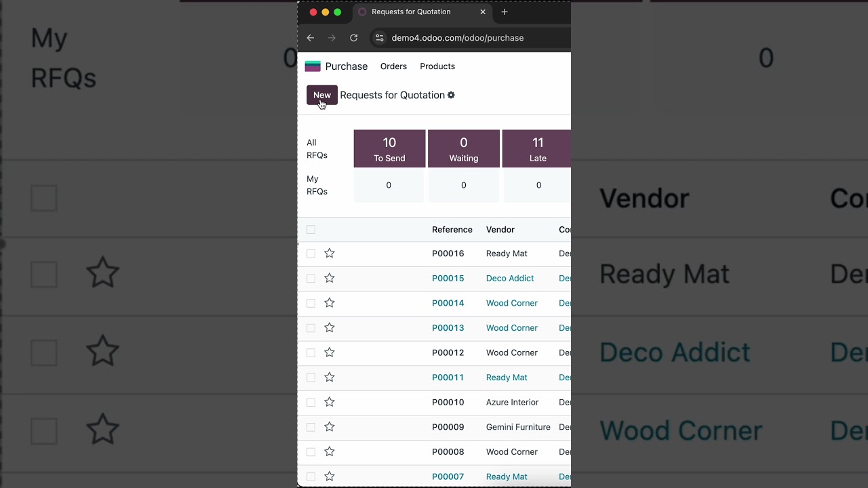Click My RFQs Late count 0
The width and height of the screenshot is (868, 488).
click(x=538, y=185)
